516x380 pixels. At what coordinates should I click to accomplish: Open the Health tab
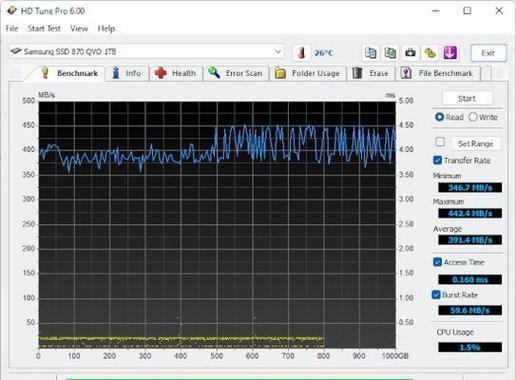click(x=176, y=73)
